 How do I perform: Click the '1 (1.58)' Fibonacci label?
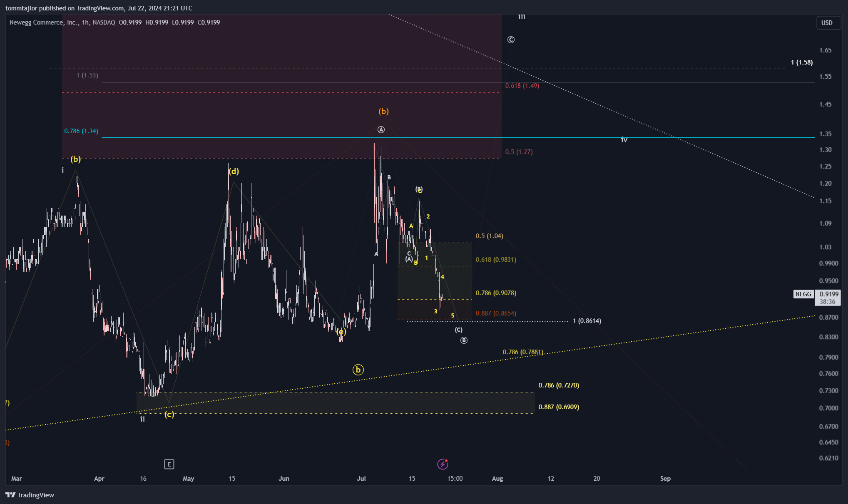click(x=802, y=62)
